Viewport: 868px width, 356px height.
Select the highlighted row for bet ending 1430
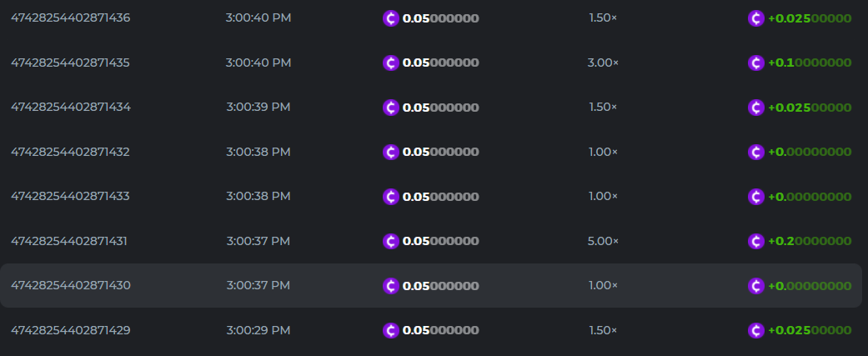coord(500,285)
